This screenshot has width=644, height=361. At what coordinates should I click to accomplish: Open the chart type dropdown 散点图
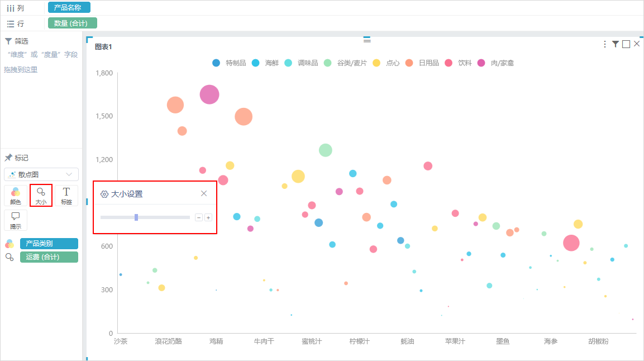41,174
